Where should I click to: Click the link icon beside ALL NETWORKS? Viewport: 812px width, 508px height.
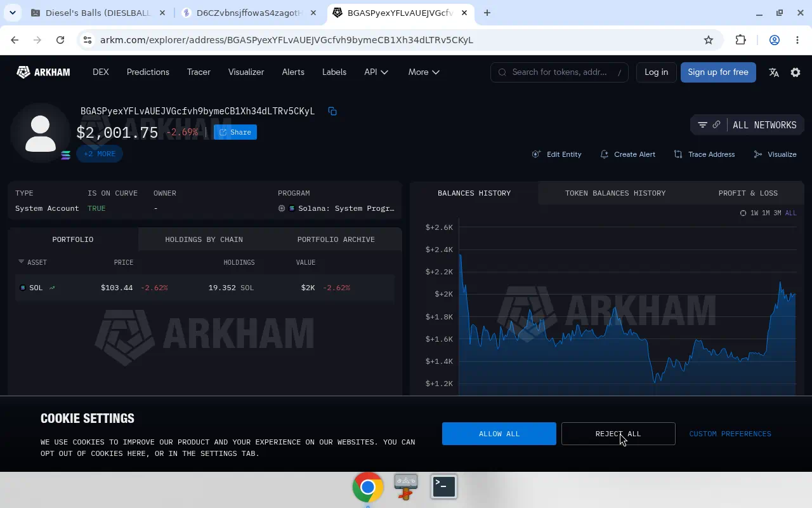pos(716,124)
